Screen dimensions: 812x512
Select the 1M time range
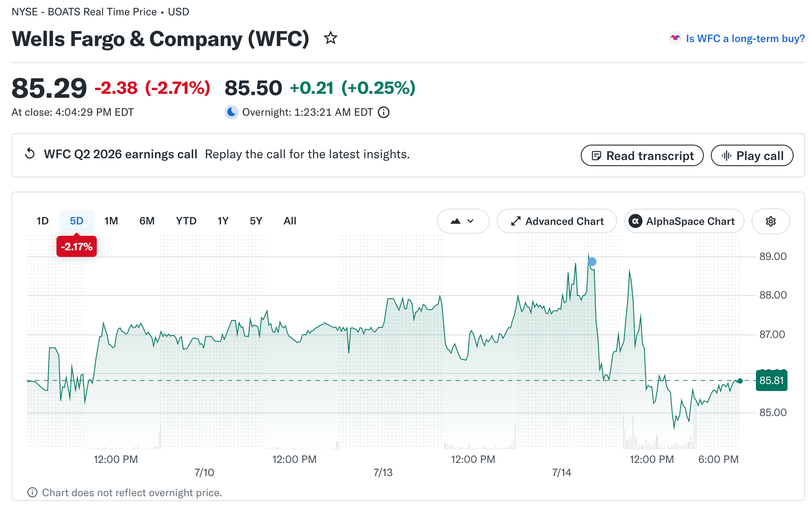111,221
